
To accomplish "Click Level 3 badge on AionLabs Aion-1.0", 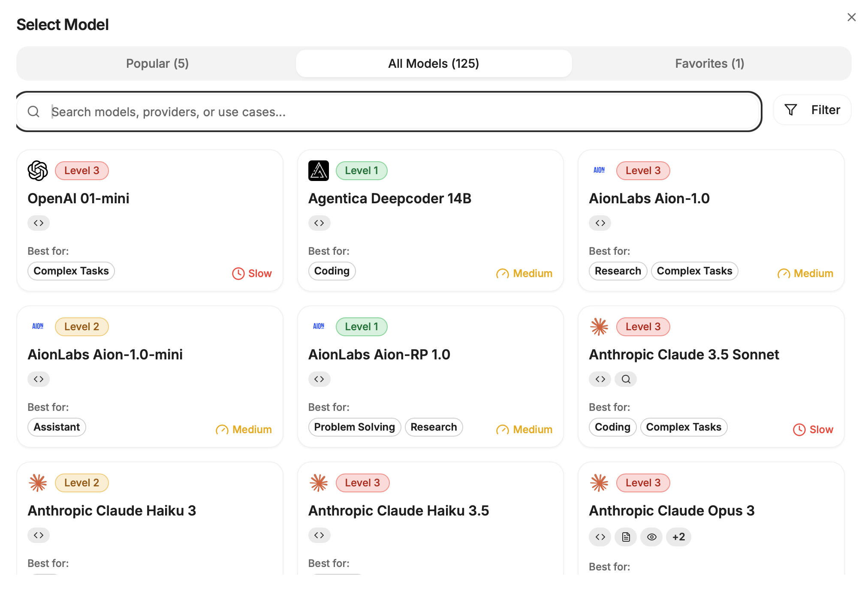I will click(x=642, y=171).
